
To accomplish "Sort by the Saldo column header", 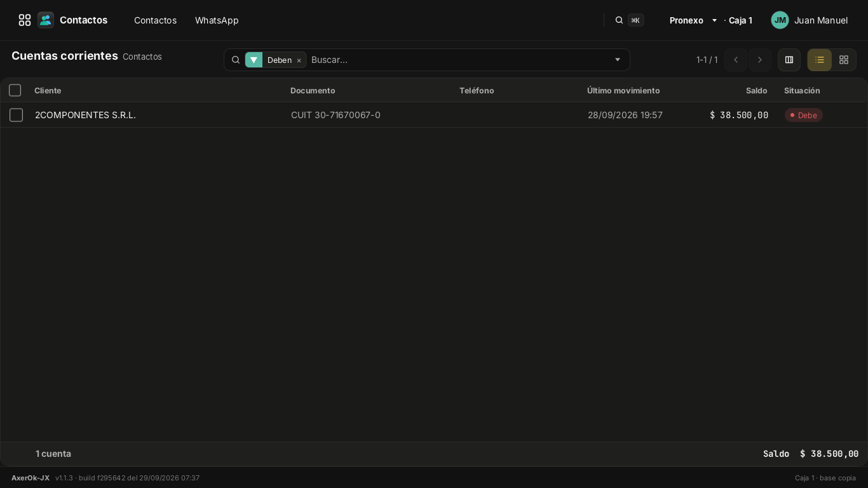I will 756,90.
